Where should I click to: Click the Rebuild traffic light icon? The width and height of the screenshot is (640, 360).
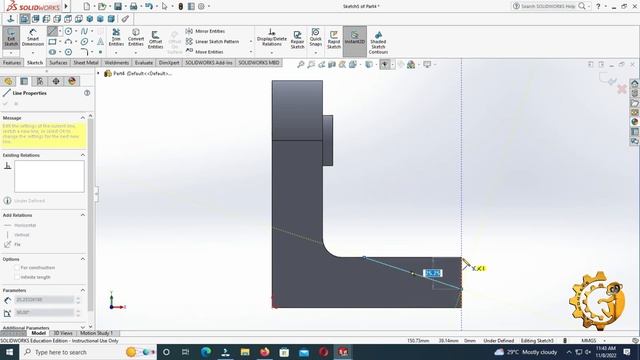180,6
